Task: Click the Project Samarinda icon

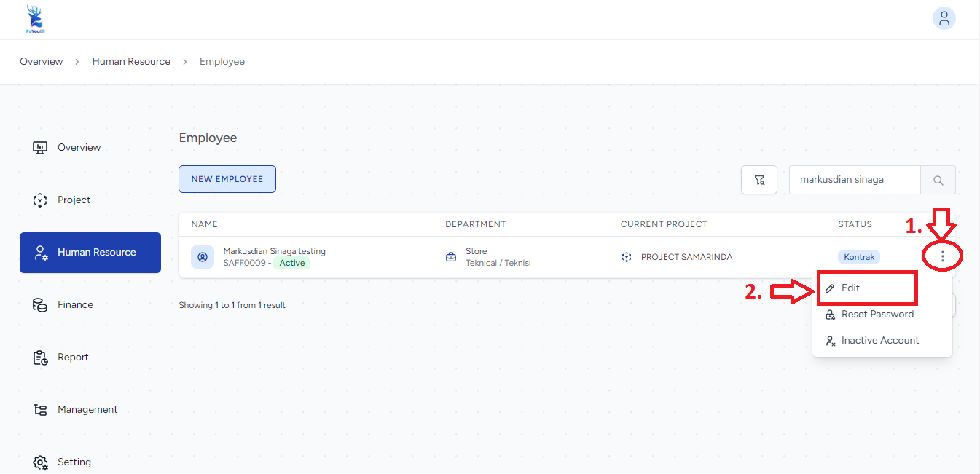Action: [x=627, y=257]
